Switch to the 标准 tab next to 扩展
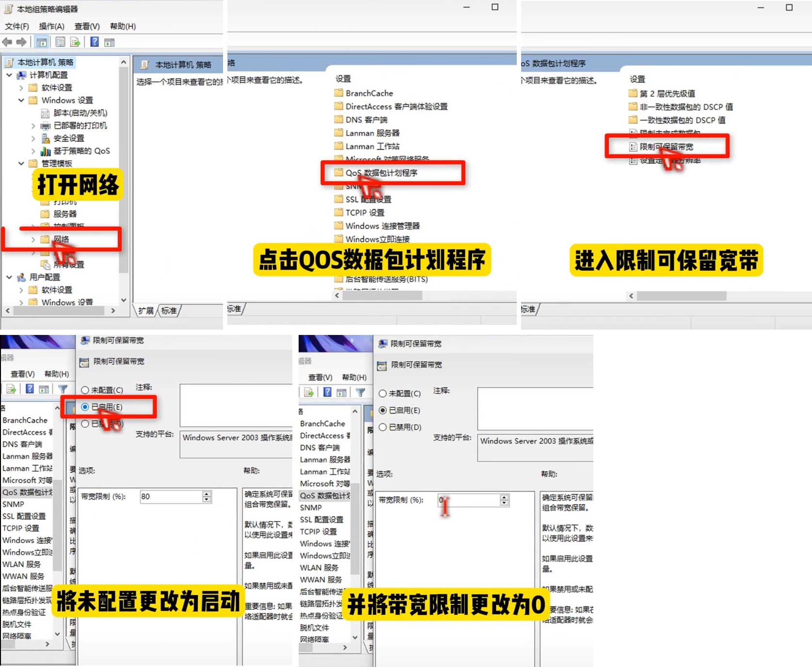Image resolution: width=812 pixels, height=667 pixels. 169,311
